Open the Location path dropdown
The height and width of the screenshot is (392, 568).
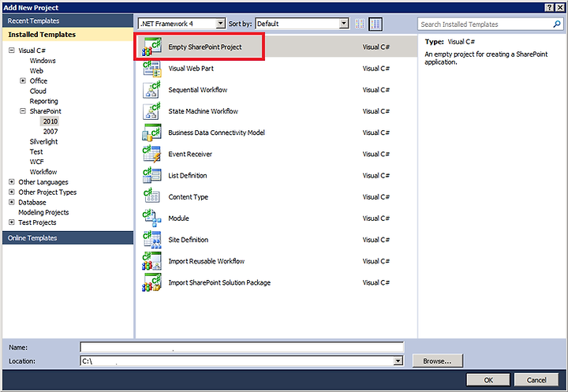[x=398, y=360]
